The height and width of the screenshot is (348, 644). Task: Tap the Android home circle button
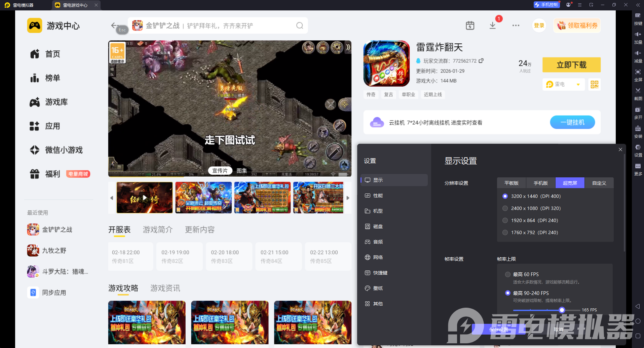(x=638, y=321)
